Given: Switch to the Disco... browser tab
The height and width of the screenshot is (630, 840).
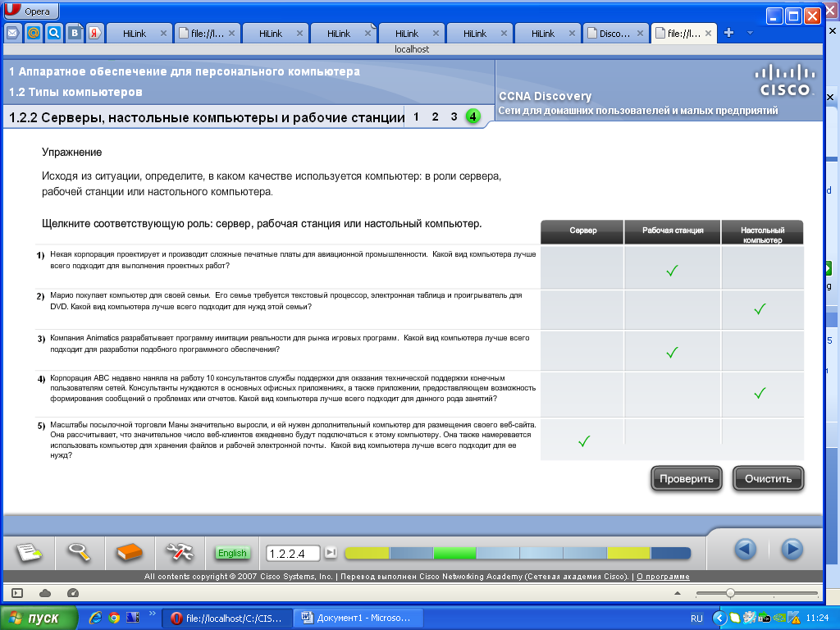Looking at the screenshot, I should 615,33.
